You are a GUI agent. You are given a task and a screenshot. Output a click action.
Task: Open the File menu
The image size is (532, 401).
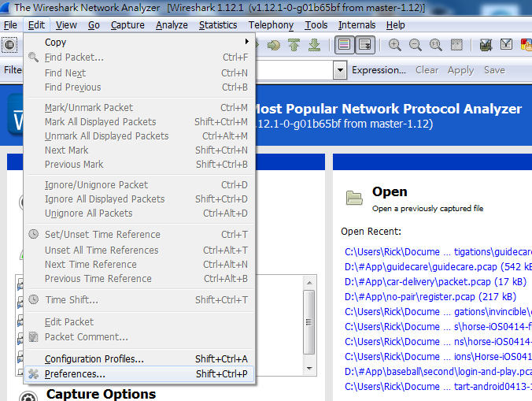pos(10,25)
